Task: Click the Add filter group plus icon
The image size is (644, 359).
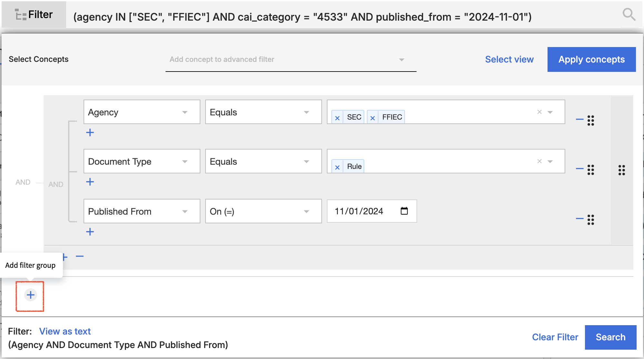Action: tap(30, 295)
